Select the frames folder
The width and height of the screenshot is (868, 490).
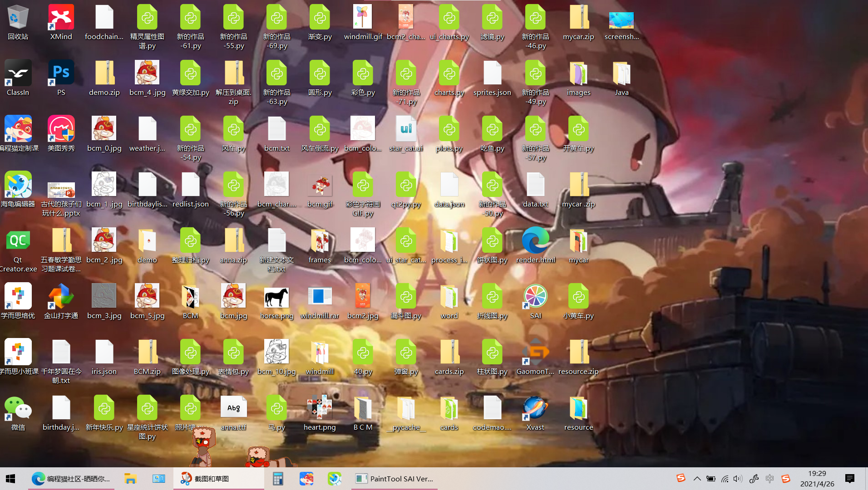[x=320, y=245]
